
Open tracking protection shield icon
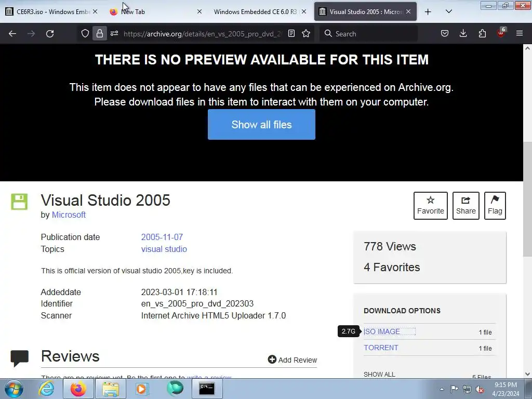(x=85, y=33)
